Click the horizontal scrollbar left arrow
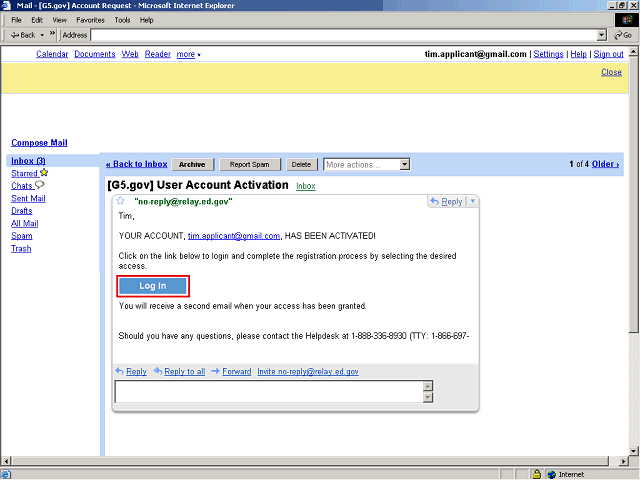Screen dimensions: 640x480 click(x=6, y=461)
